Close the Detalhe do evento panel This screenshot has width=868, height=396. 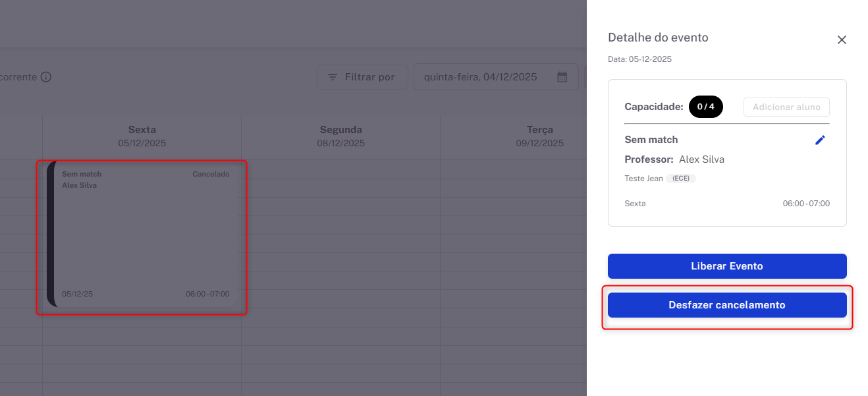(x=841, y=40)
